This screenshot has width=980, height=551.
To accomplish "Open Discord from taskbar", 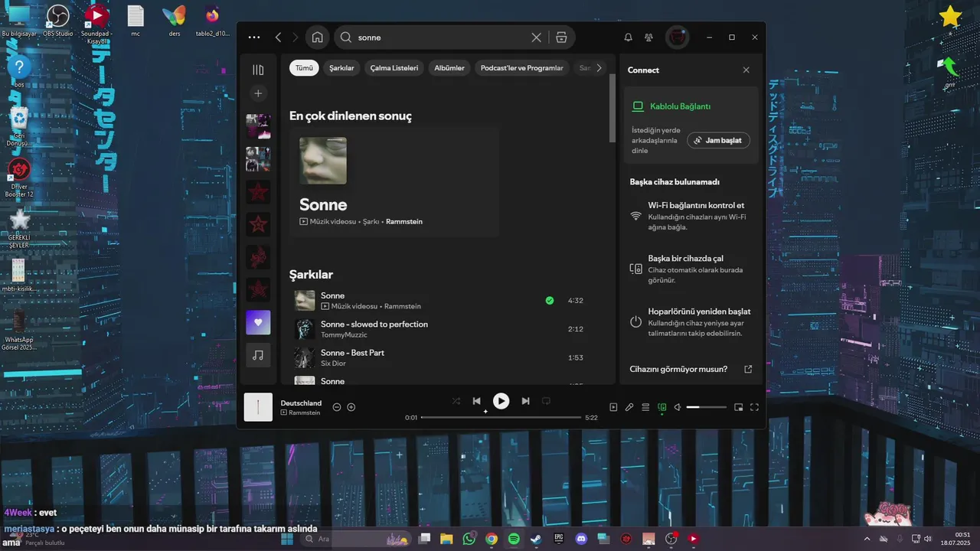I will (581, 539).
